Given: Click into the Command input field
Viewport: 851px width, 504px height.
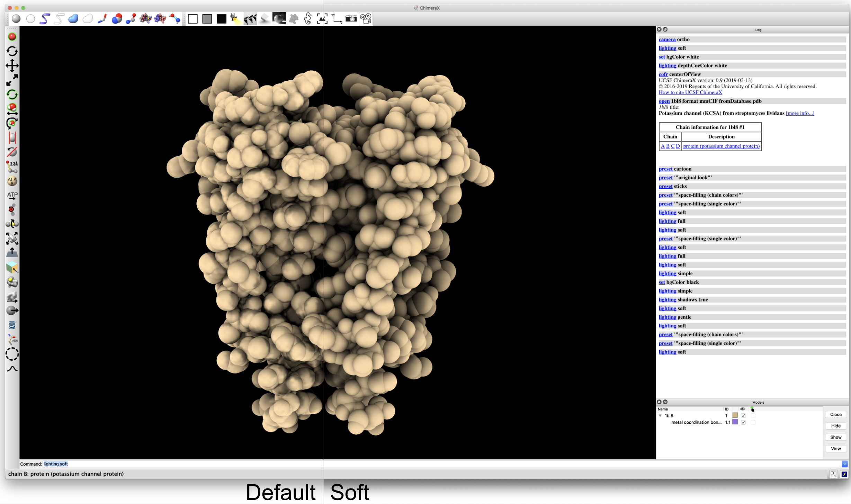Looking at the screenshot, I should click(415, 464).
